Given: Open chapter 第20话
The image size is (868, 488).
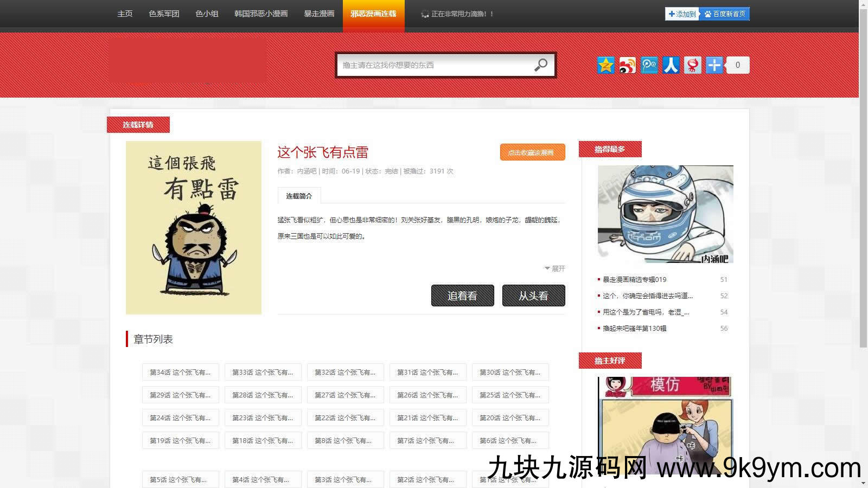Looking at the screenshot, I should point(510,418).
